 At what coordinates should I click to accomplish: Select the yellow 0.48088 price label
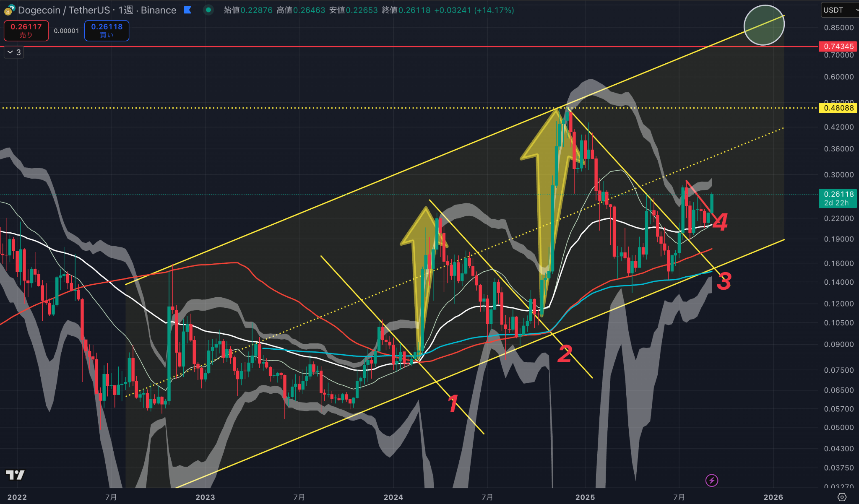click(x=838, y=108)
